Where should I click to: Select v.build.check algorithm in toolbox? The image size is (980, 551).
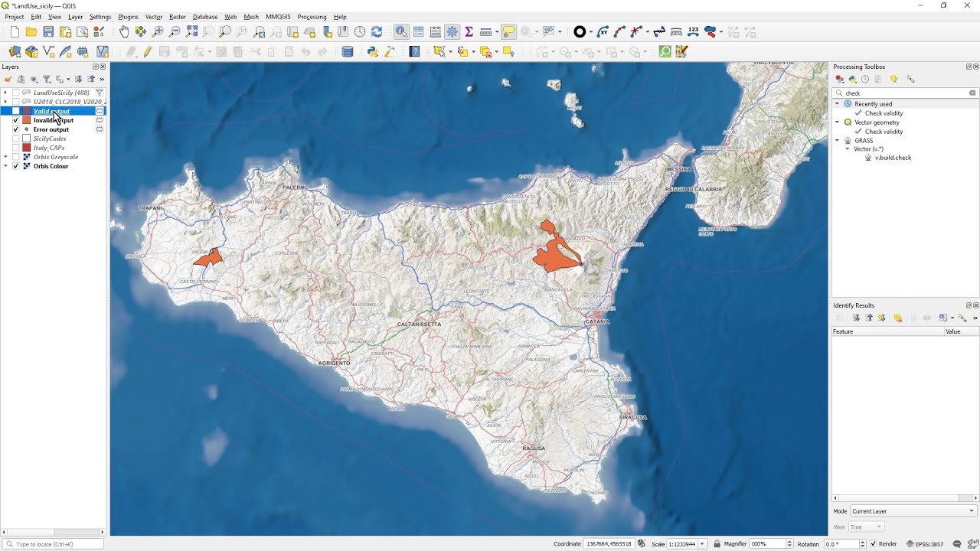point(893,158)
